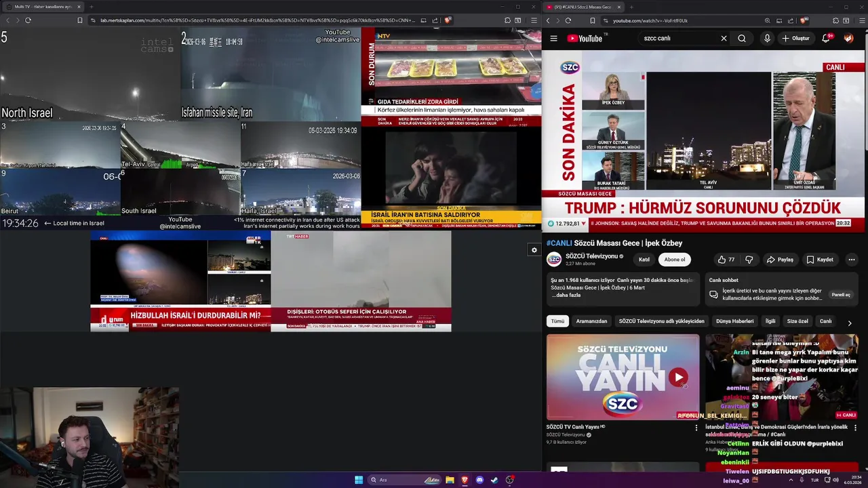
Task: Select the Tümü filter chip
Action: coord(557,321)
